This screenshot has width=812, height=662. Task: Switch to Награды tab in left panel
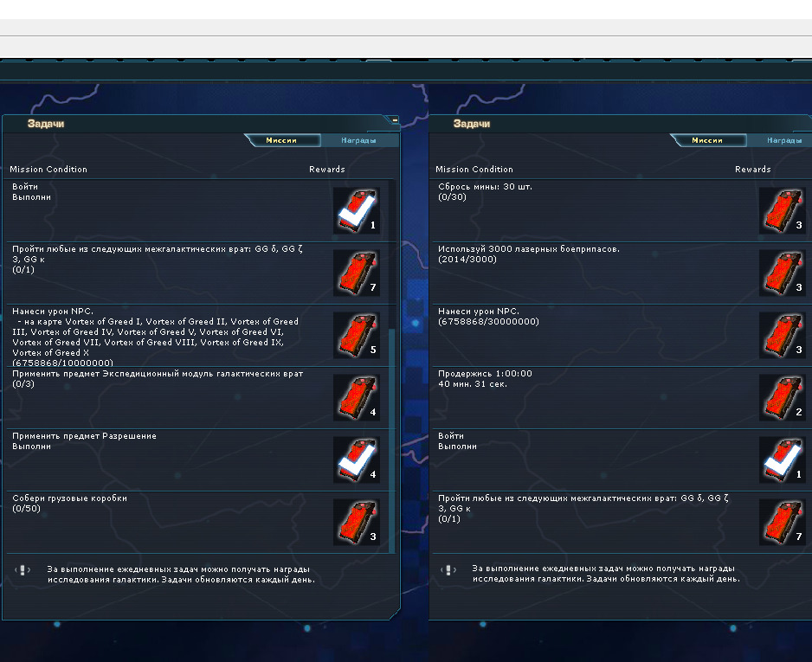(x=359, y=140)
